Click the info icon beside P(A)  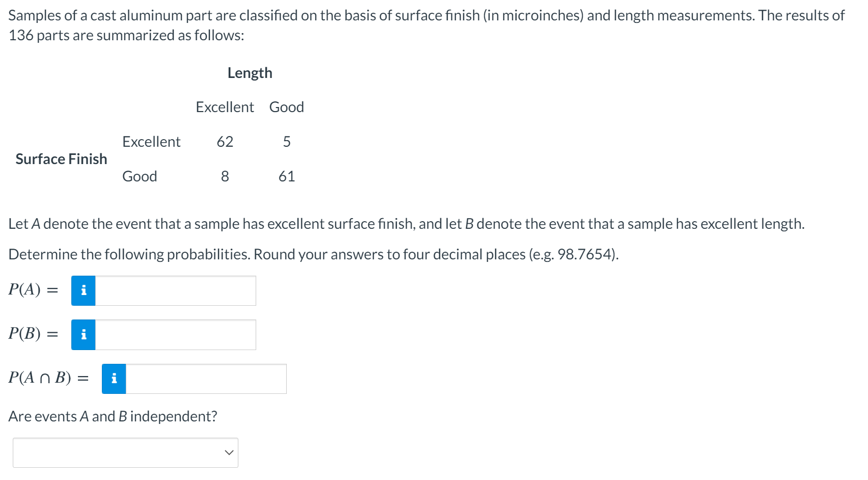pyautogui.click(x=84, y=290)
